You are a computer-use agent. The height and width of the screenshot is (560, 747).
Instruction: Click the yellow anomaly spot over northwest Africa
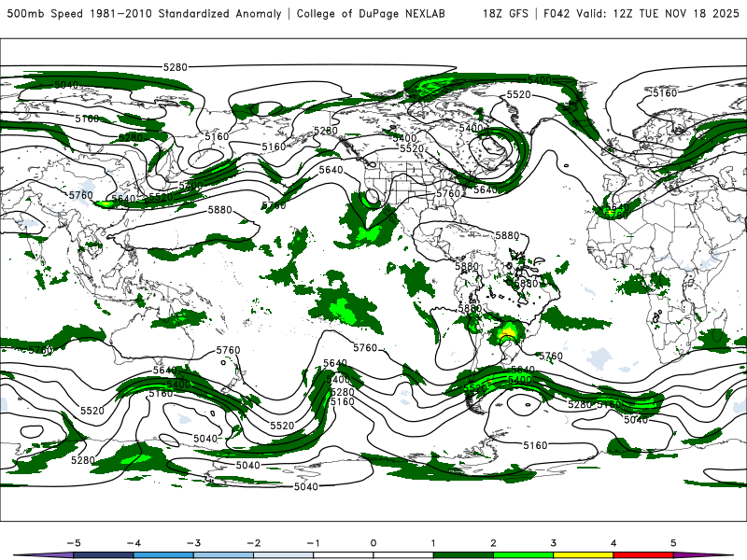610,212
